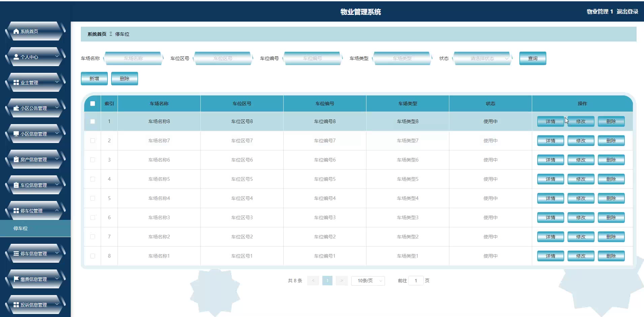Click the 新增 add button
The width and height of the screenshot is (644, 317).
click(x=94, y=79)
